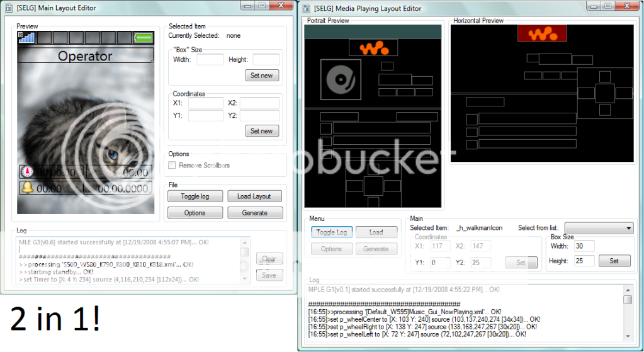Click the Main Layout Editor title bar icon

(x=10, y=7)
